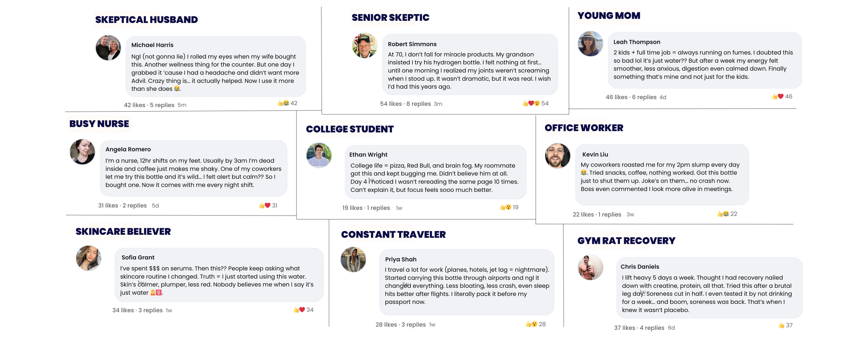Click the reaction emojis on Priya Shah's comment
Image resolution: width=868 pixels, height=338 pixels.
click(x=531, y=324)
